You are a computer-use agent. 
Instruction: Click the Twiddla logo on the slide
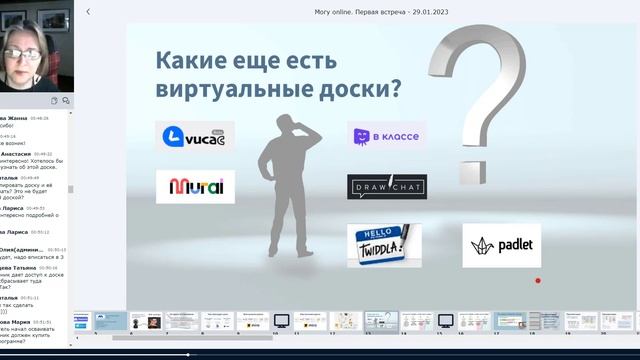click(x=384, y=245)
